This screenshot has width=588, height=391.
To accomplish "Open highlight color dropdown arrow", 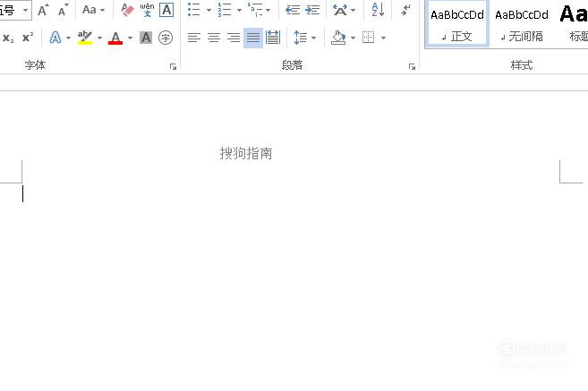I will point(99,38).
